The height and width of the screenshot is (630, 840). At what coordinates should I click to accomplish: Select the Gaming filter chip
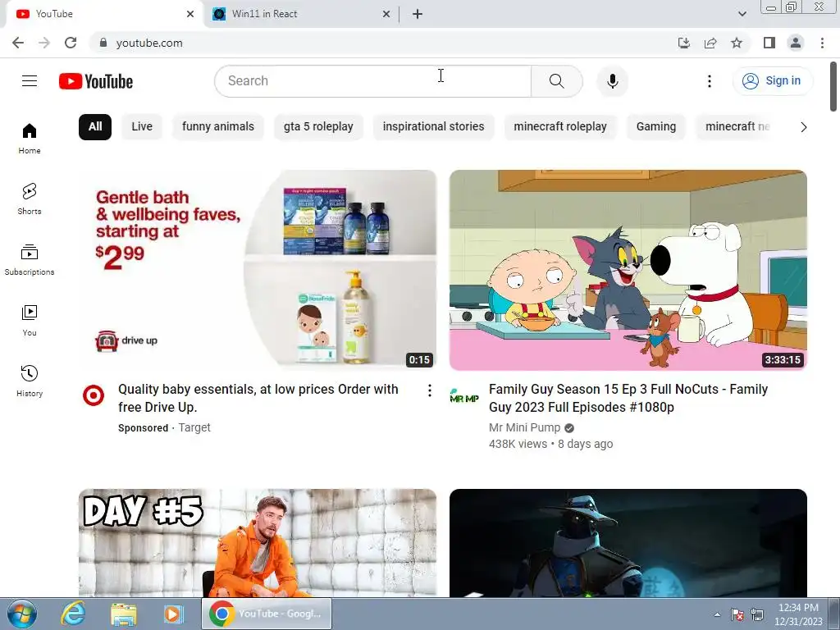pyautogui.click(x=656, y=127)
